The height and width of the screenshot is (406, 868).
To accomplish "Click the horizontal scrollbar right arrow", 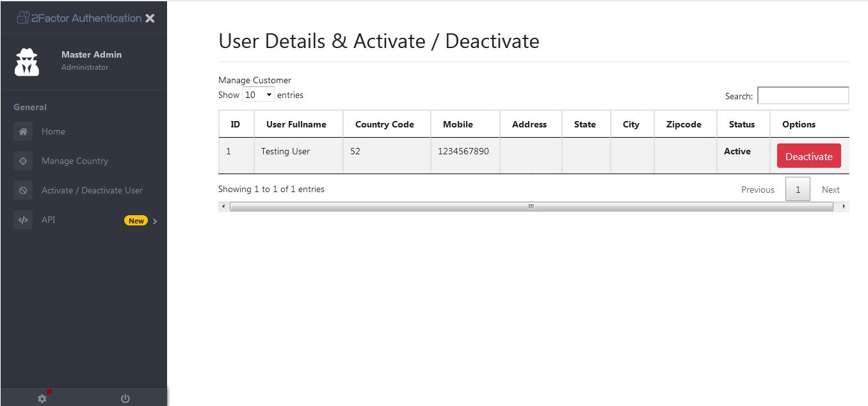I will (x=844, y=206).
